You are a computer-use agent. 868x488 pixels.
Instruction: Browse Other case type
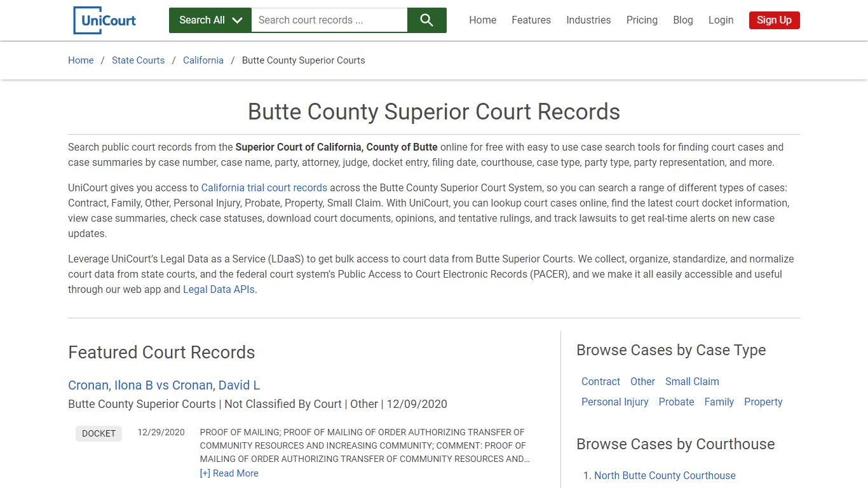pos(642,382)
